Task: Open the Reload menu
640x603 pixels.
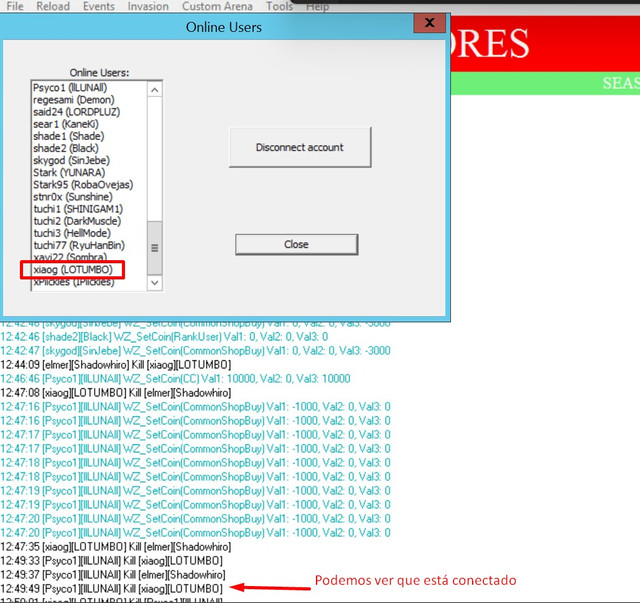Action: pos(53,6)
